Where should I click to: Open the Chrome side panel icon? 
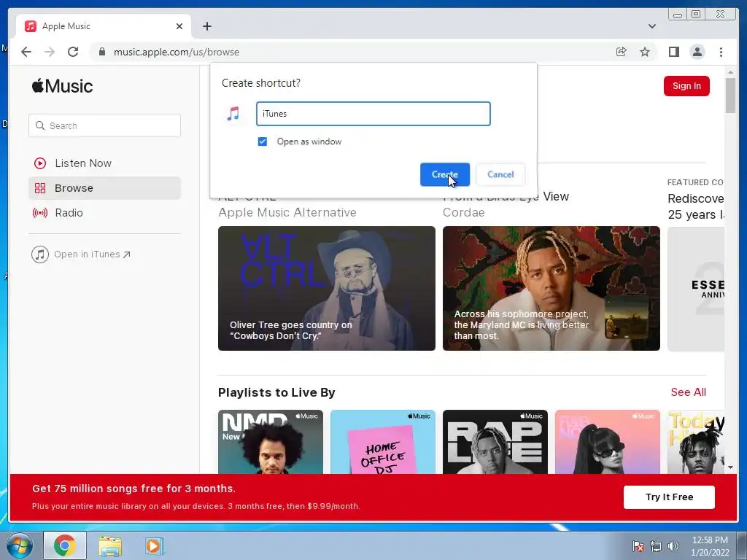pos(673,52)
